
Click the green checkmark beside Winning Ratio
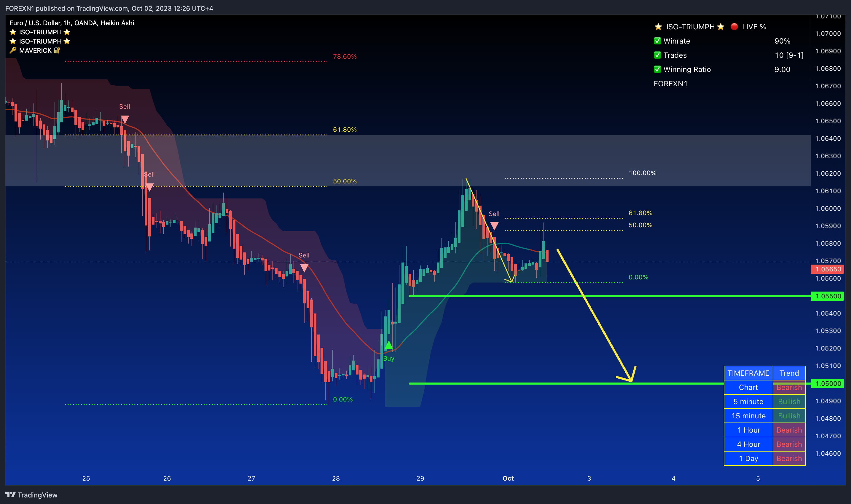pos(657,69)
